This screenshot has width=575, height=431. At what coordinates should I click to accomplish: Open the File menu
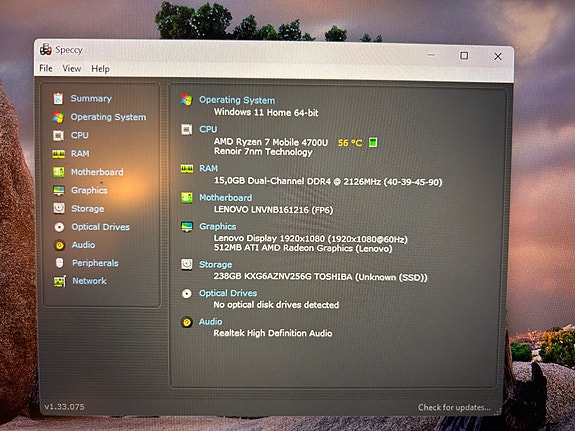46,68
